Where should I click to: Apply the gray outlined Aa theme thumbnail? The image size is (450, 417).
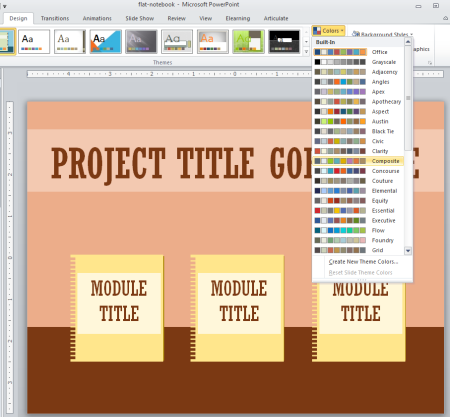point(177,41)
